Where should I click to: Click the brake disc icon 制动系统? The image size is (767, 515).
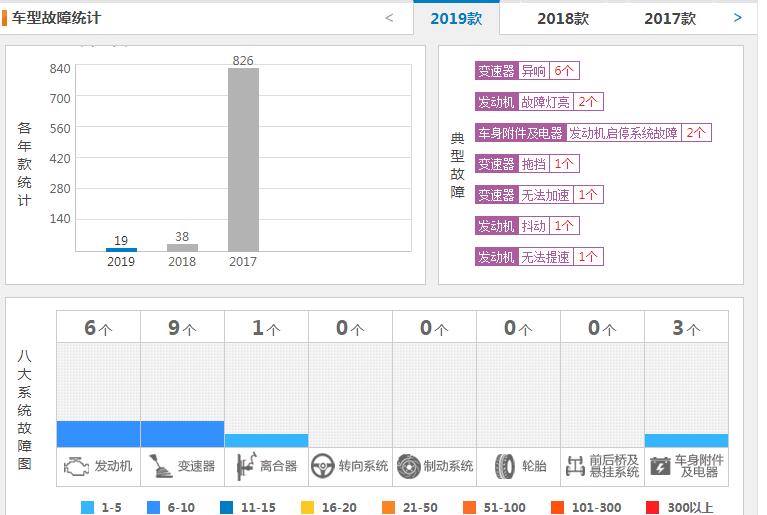pos(408,466)
